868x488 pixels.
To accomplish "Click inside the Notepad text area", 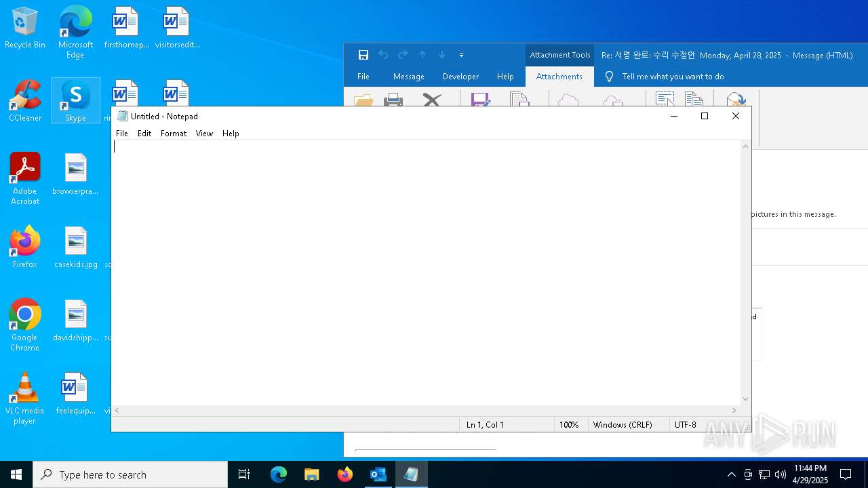I will 427,272.
